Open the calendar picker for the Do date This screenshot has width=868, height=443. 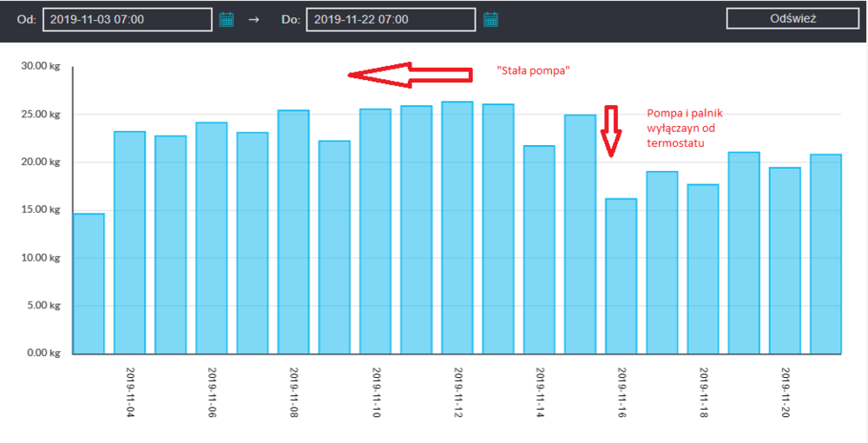[490, 19]
